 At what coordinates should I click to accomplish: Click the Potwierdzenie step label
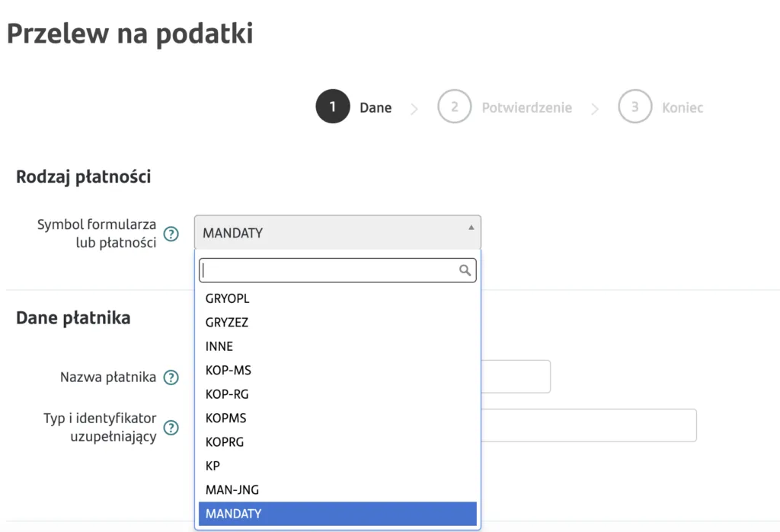click(x=526, y=107)
